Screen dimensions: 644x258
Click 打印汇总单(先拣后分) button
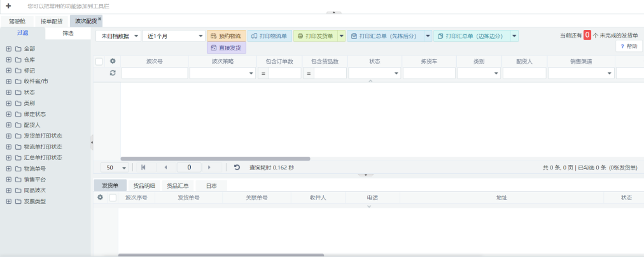385,36
